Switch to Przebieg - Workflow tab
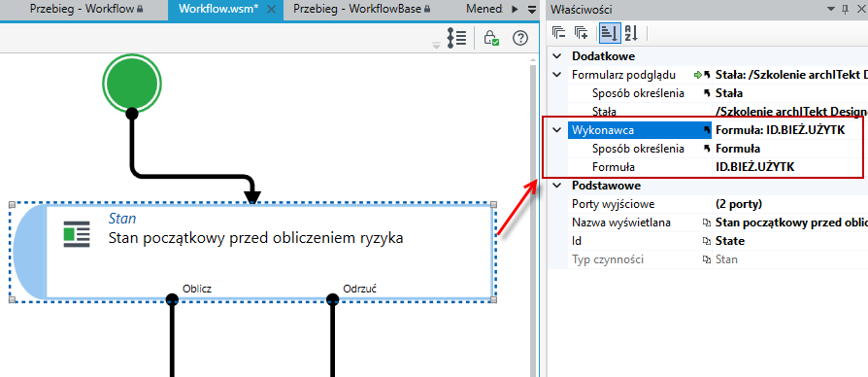Image resolution: width=868 pixels, height=377 pixels. 87,10
